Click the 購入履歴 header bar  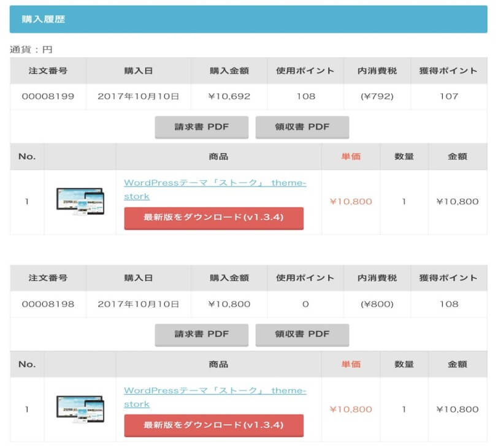tap(248, 19)
